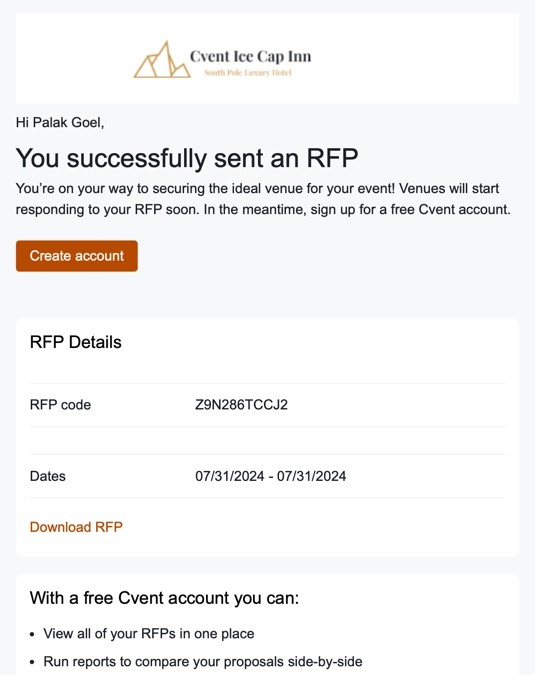Click 'With a free Cvent account' heading
The image size is (538, 698).
164,597
